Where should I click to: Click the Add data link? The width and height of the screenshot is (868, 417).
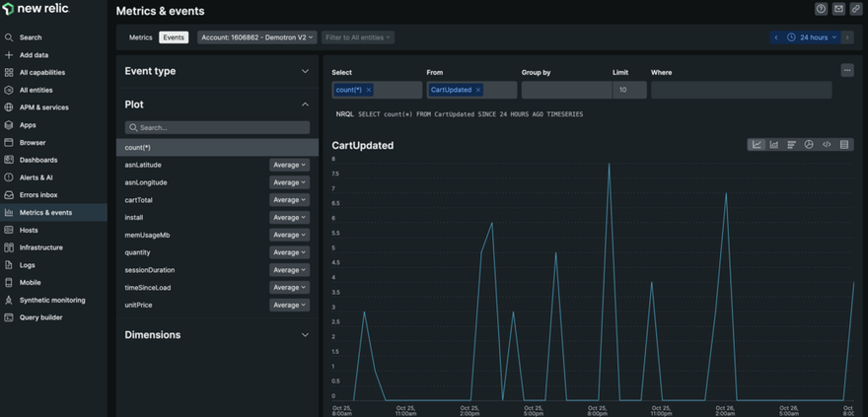34,55
